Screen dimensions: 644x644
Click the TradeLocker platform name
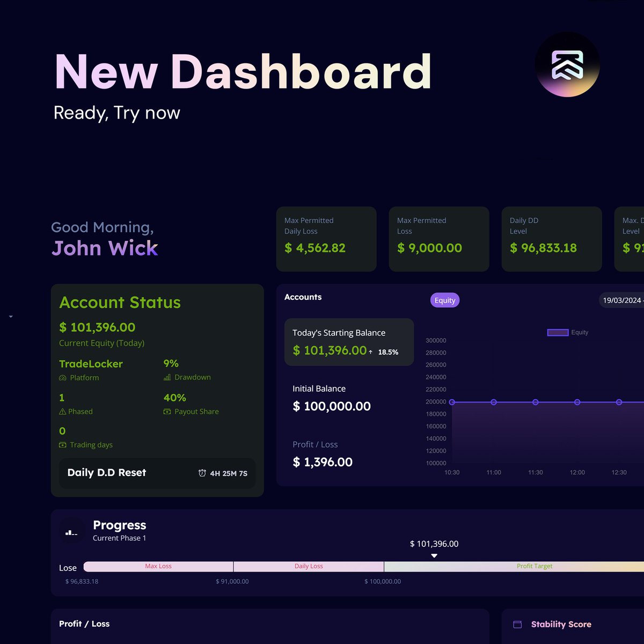91,364
